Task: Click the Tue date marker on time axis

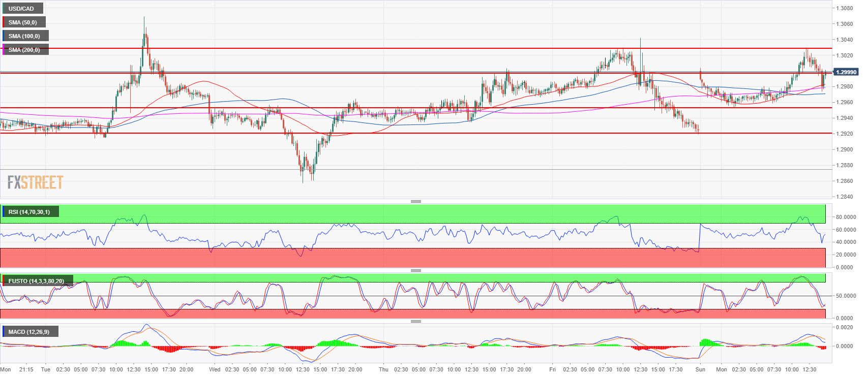Action: tap(46, 369)
